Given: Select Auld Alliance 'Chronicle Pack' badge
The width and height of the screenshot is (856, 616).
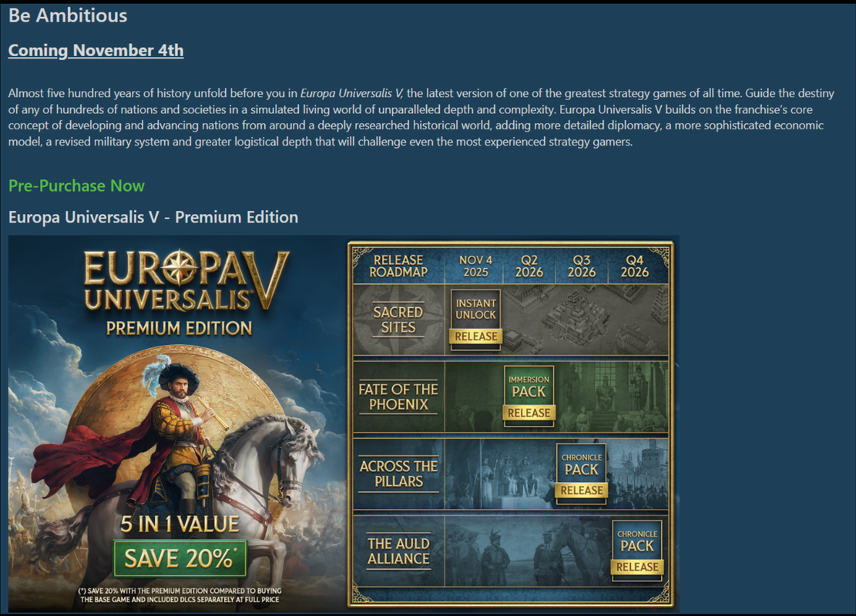Looking at the screenshot, I should (x=637, y=550).
